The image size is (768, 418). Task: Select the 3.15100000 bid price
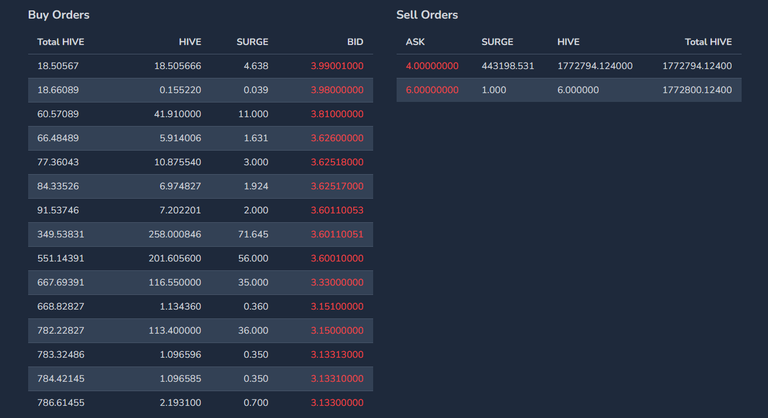pyautogui.click(x=337, y=306)
